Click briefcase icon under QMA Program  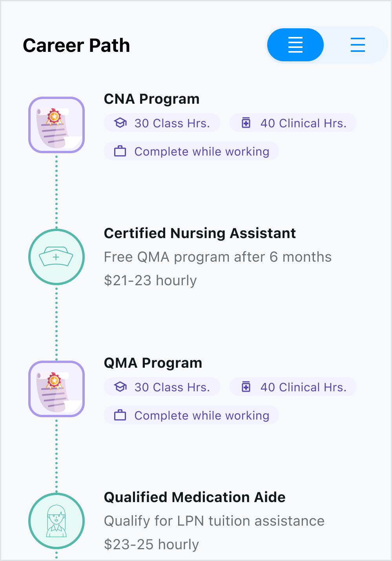[120, 415]
